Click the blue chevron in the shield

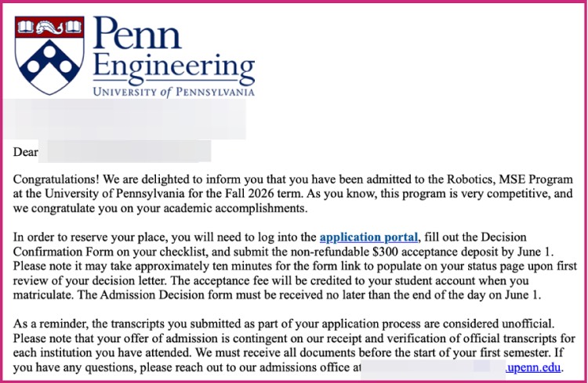click(49, 61)
